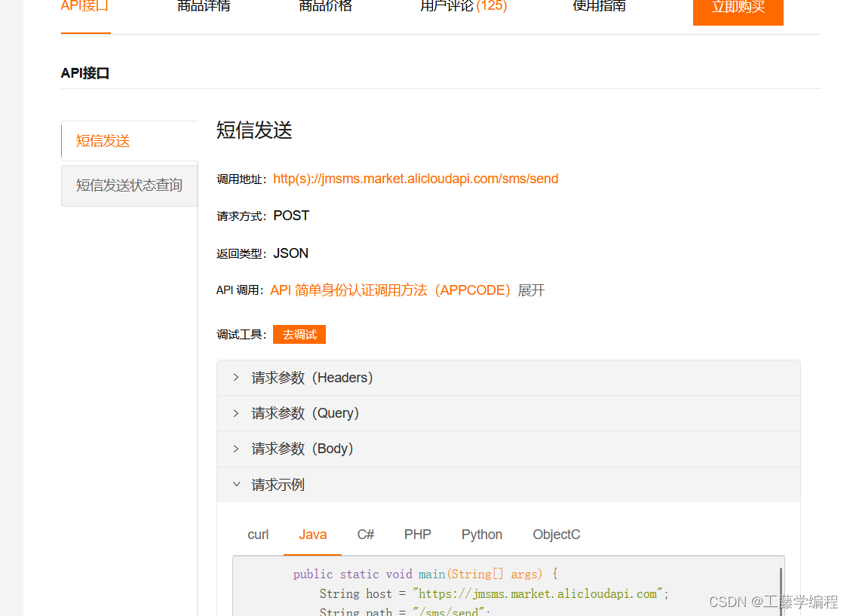Expand 请求参数 (Body) chevron
Image resolution: width=850 pixels, height=616 pixels.
(236, 449)
